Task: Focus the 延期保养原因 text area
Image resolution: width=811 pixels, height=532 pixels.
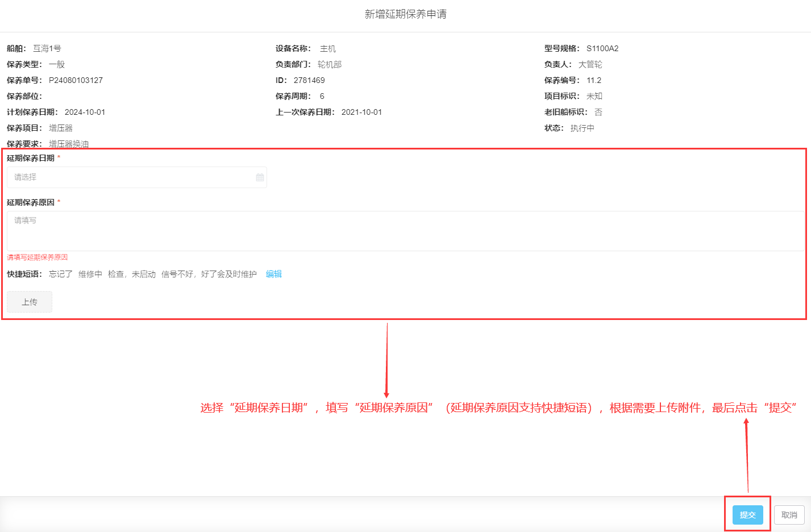Action: coord(405,231)
